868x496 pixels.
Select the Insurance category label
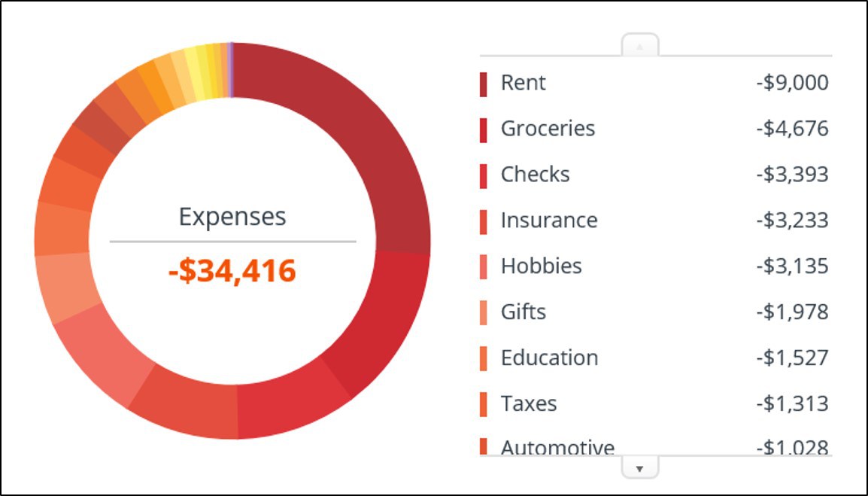point(549,221)
